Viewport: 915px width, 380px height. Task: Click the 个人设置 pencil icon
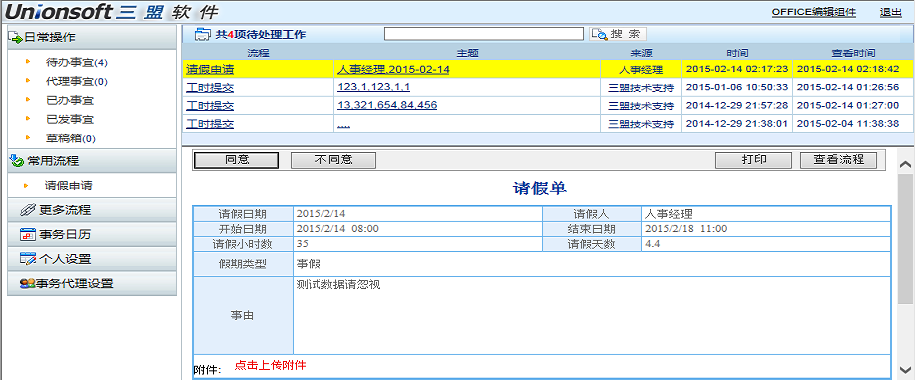click(28, 259)
